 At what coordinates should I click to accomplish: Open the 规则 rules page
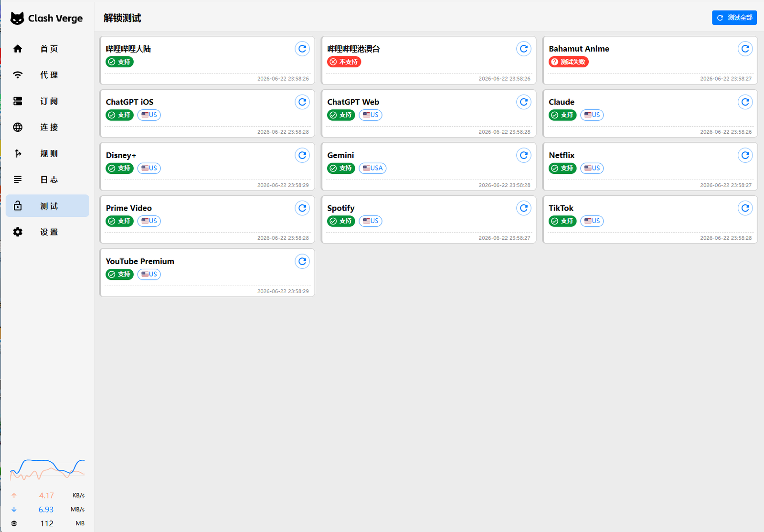pyautogui.click(x=47, y=153)
